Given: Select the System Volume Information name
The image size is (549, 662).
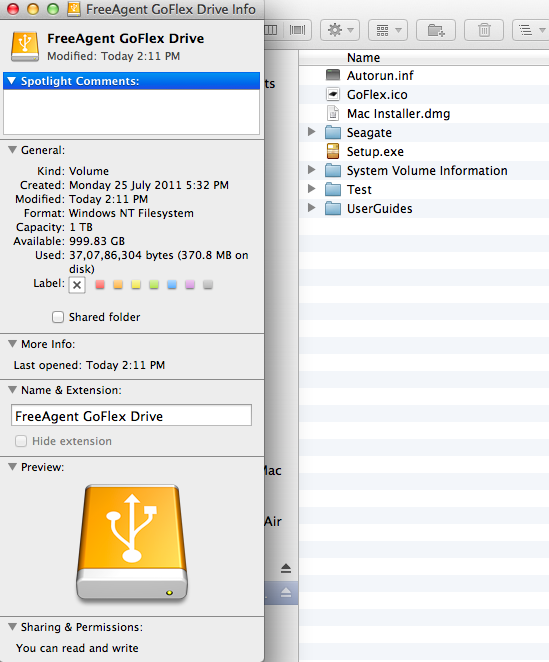Looking at the screenshot, I should (x=427, y=171).
